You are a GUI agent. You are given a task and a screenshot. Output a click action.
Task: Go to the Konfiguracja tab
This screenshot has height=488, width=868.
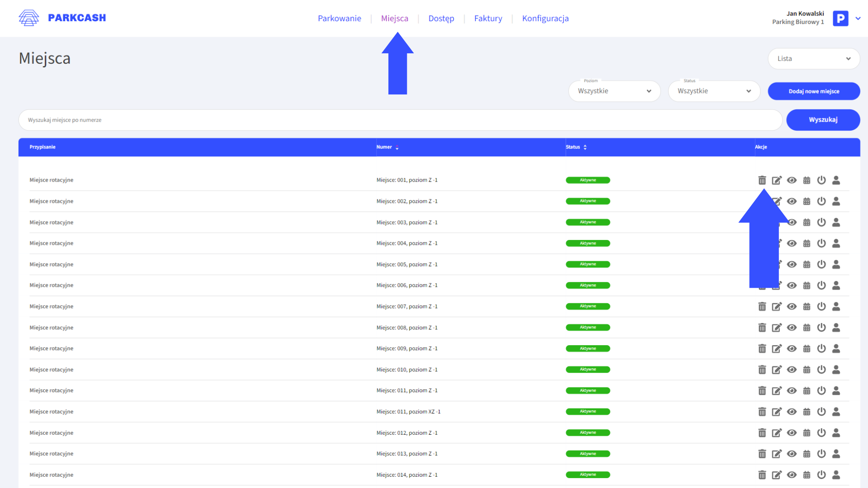545,19
